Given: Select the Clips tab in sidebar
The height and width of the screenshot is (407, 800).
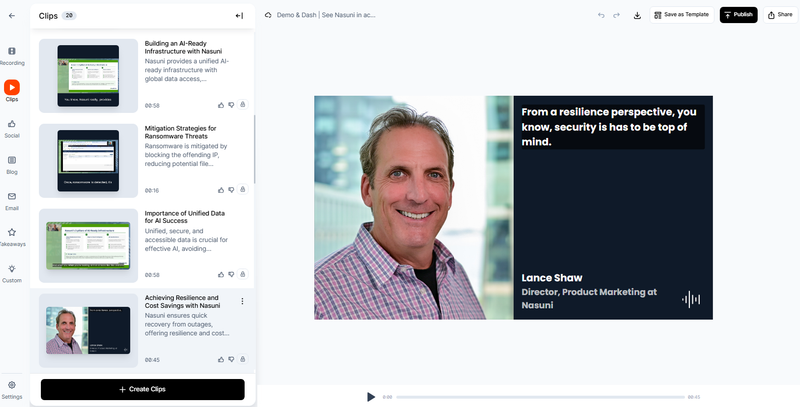Looking at the screenshot, I should 12,88.
